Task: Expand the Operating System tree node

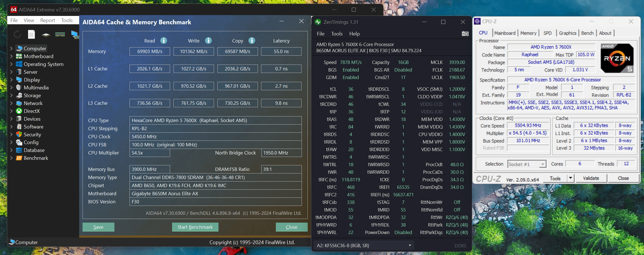Action: coord(11,64)
